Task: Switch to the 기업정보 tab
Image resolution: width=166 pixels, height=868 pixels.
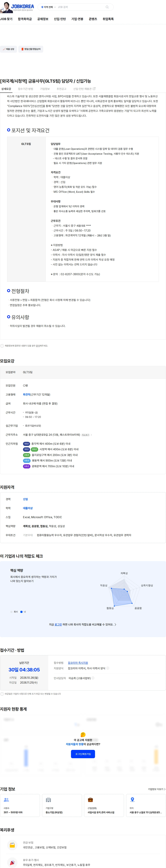Action: (x=45, y=89)
